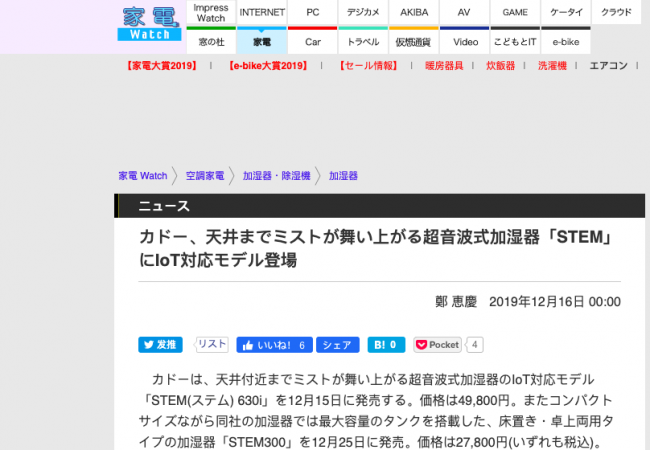Go to the 仮想通貨 tab
650x450 pixels.
(414, 41)
